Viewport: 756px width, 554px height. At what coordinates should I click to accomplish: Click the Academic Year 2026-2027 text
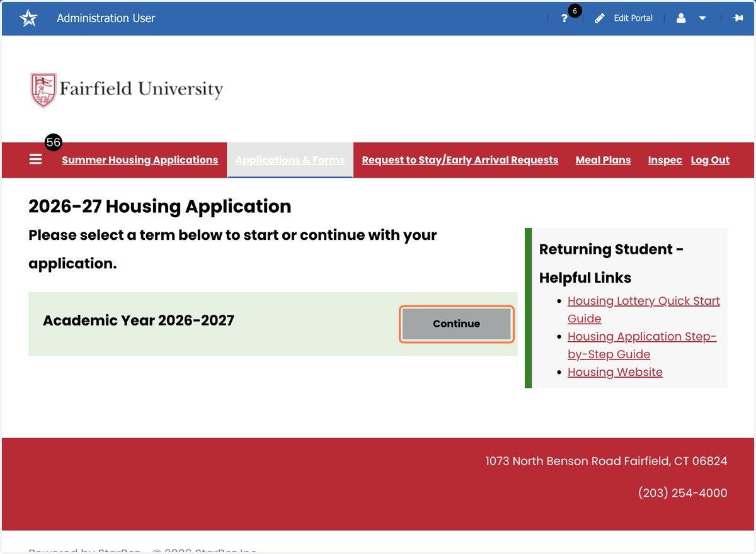point(139,320)
